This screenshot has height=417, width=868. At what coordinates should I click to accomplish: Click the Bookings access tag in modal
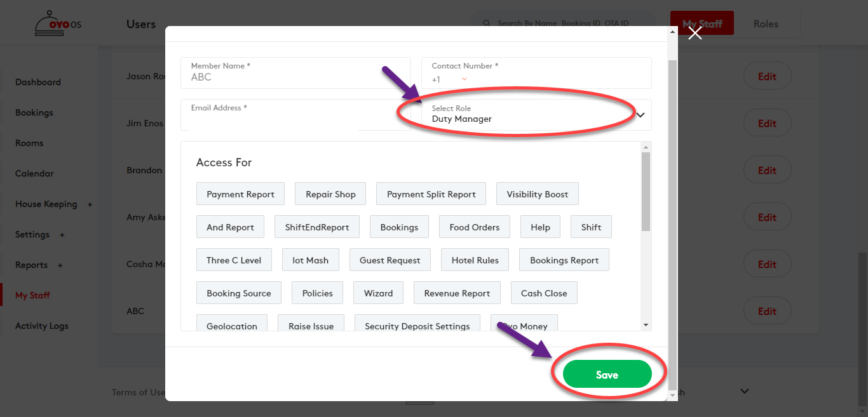(399, 227)
